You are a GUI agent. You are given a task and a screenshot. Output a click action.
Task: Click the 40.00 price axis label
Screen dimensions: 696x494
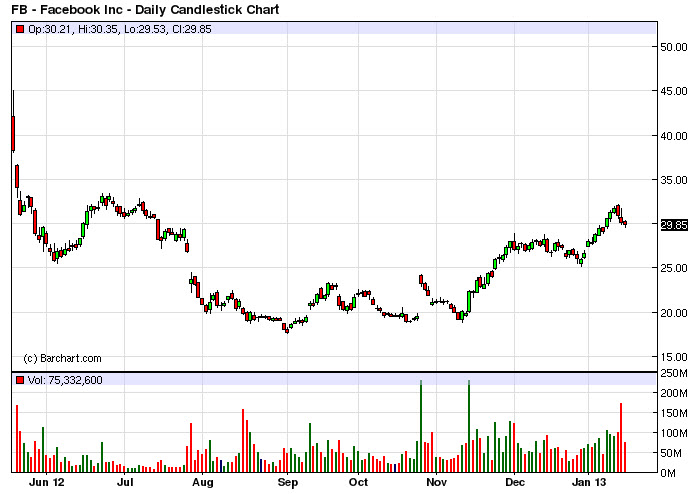click(x=674, y=136)
